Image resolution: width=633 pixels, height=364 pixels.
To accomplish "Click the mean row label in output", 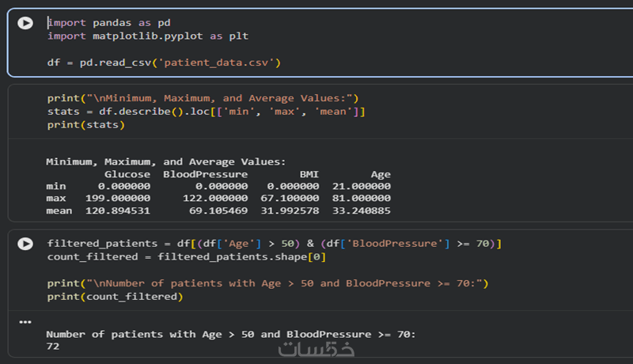I will (x=59, y=211).
